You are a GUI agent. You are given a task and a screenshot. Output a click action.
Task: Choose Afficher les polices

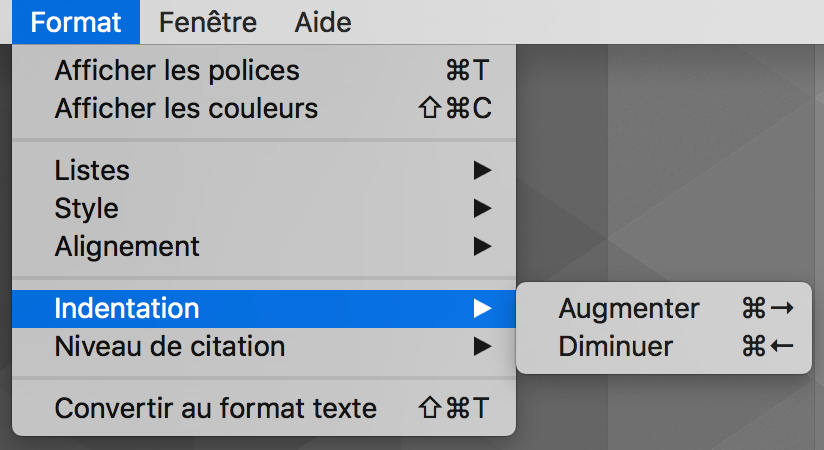click(x=177, y=71)
